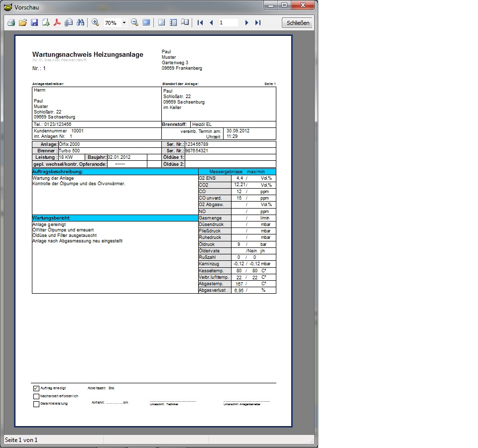Select the burner name 'Turbo 500'
Image resolution: width=478 pixels, height=448 pixels.
(x=69, y=150)
